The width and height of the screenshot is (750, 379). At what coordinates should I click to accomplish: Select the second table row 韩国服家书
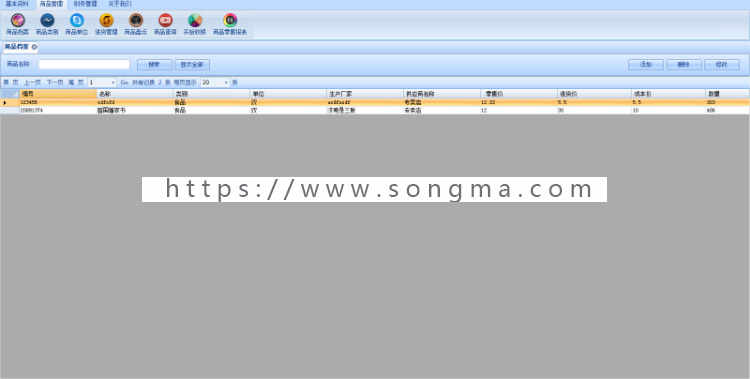[x=375, y=110]
